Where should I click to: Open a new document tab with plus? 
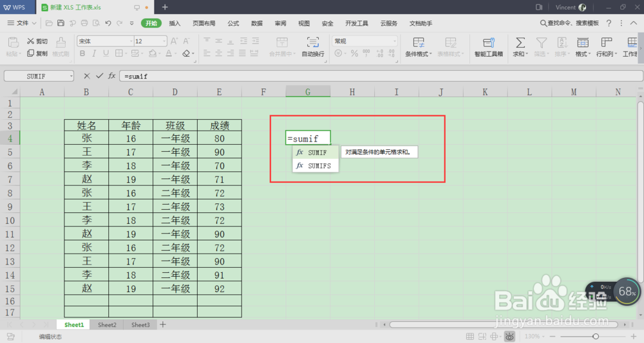(x=165, y=7)
